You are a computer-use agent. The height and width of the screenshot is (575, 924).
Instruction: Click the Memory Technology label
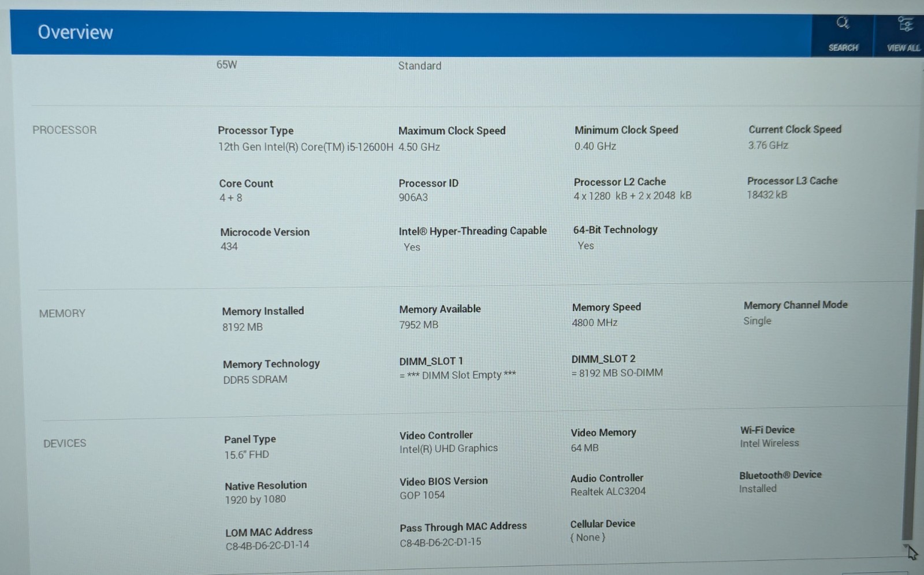coord(271,364)
